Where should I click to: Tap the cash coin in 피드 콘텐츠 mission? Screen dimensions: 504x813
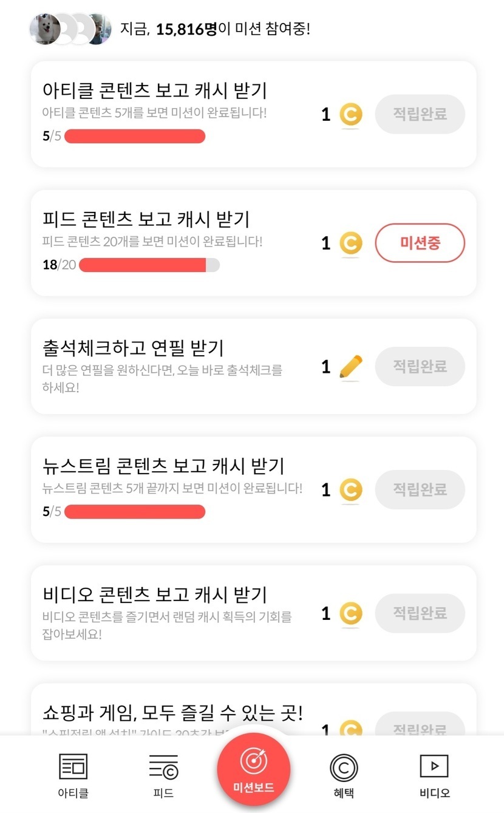[x=350, y=243]
